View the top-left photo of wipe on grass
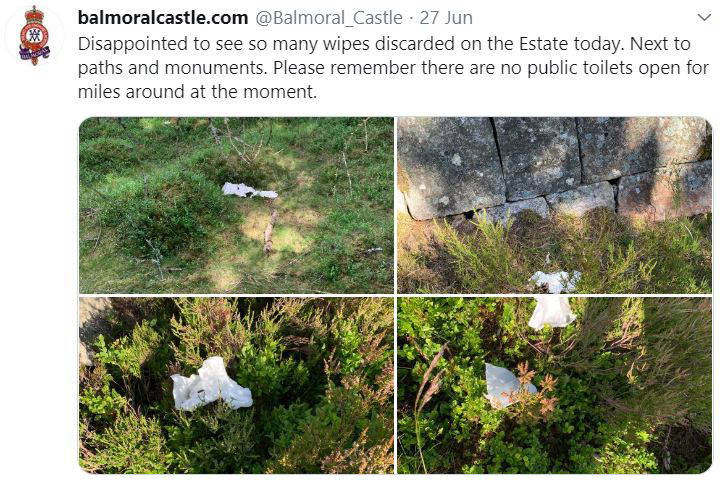The width and height of the screenshot is (724, 490). (x=236, y=205)
